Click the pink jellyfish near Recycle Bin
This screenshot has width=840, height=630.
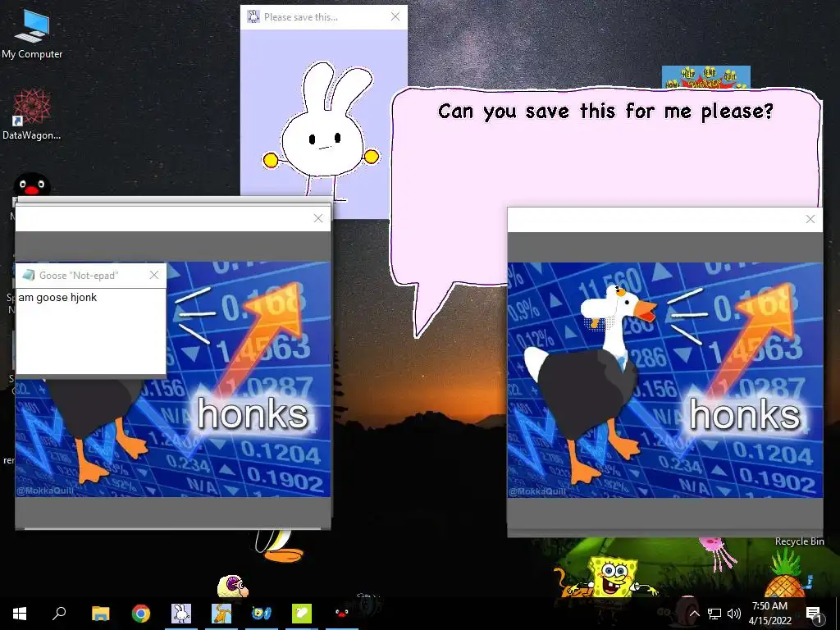pyautogui.click(x=718, y=553)
